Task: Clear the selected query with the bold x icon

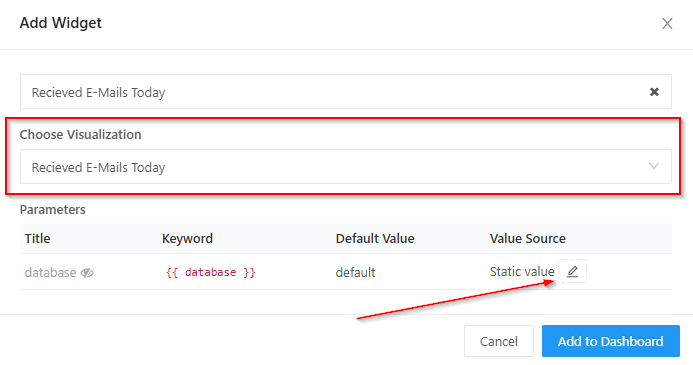Action: coord(654,91)
